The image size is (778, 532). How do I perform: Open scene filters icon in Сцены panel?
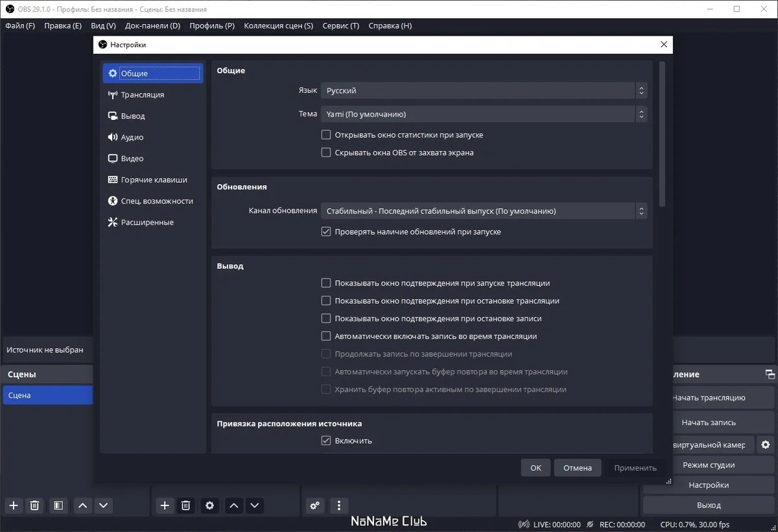58,505
